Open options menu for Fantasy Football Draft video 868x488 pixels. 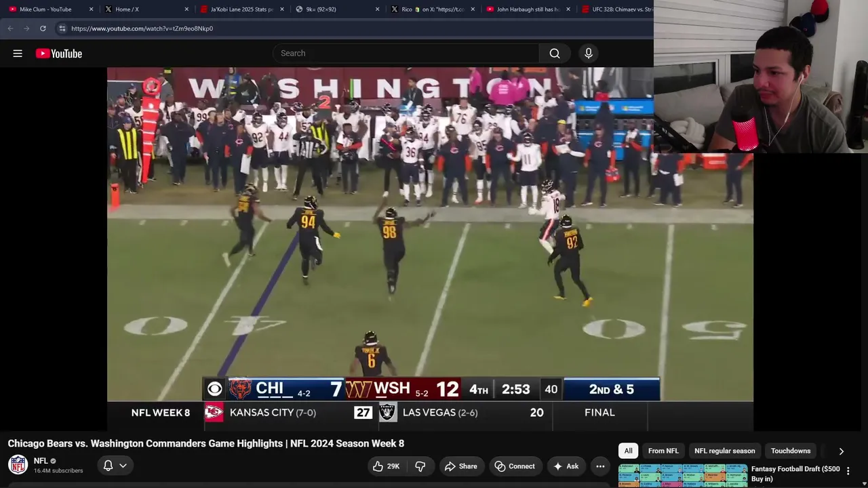coord(848,470)
